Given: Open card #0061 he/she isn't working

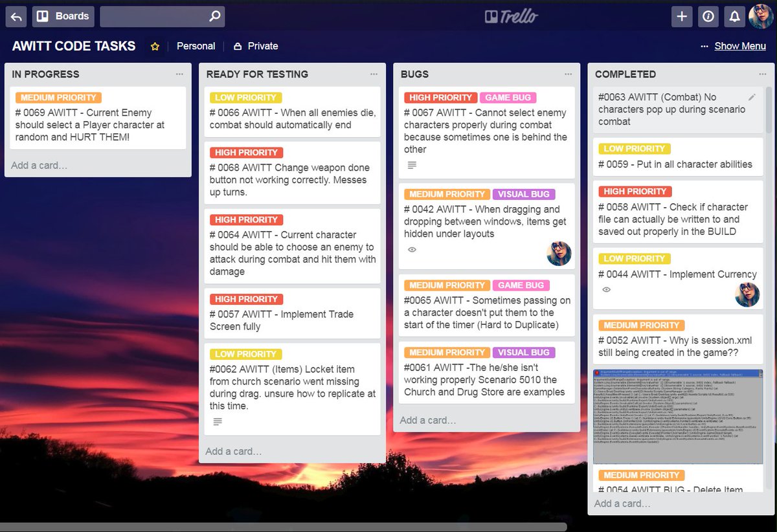Looking at the screenshot, I should pos(486,373).
